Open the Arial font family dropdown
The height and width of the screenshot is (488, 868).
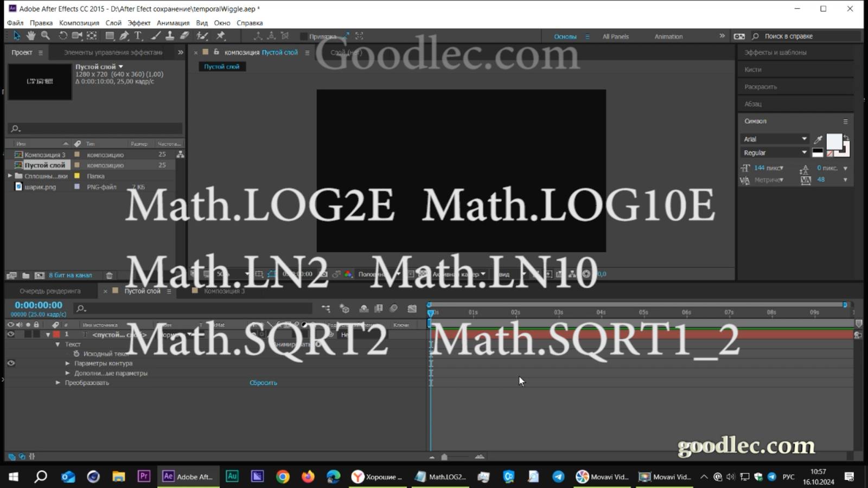[805, 138]
